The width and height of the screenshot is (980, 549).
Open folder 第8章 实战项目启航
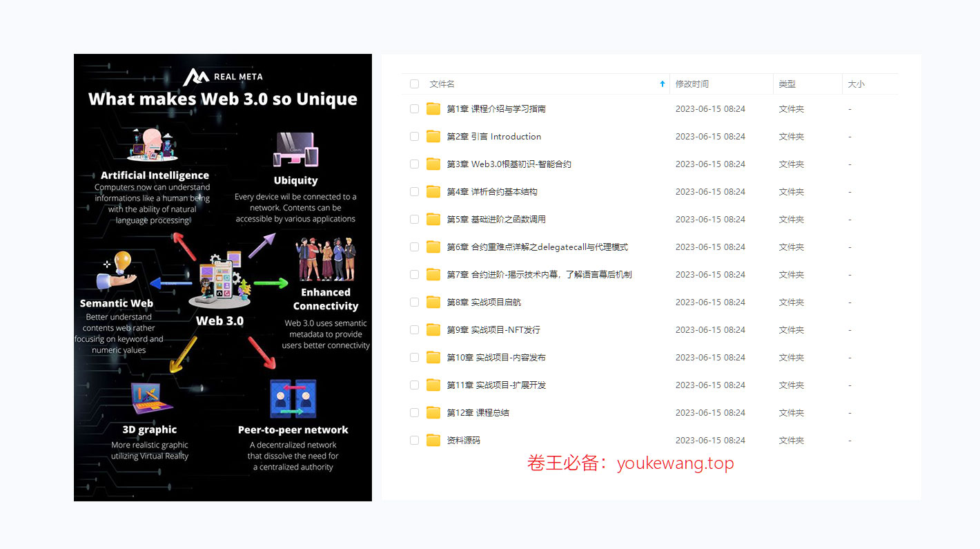484,302
